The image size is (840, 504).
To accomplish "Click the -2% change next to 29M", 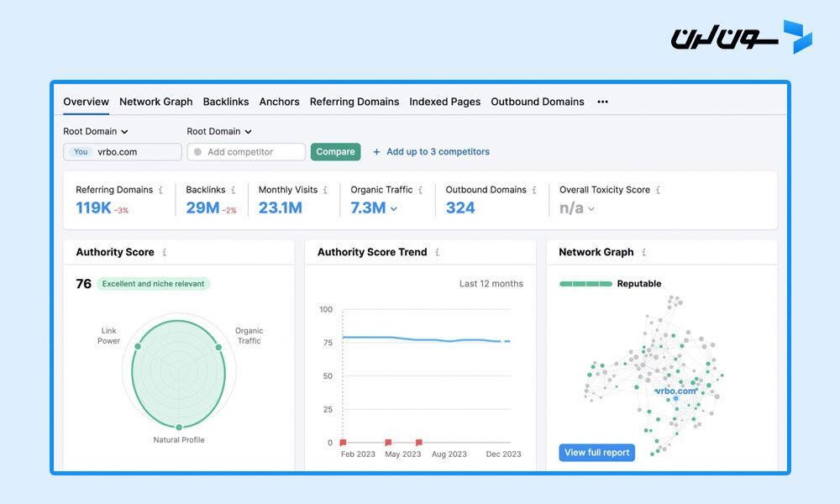I will click(x=229, y=211).
